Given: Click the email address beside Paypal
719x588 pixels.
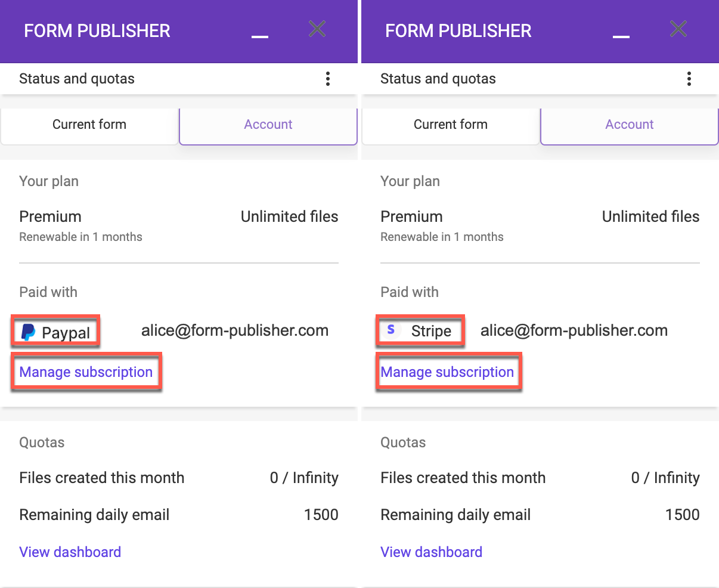Looking at the screenshot, I should pos(235,330).
